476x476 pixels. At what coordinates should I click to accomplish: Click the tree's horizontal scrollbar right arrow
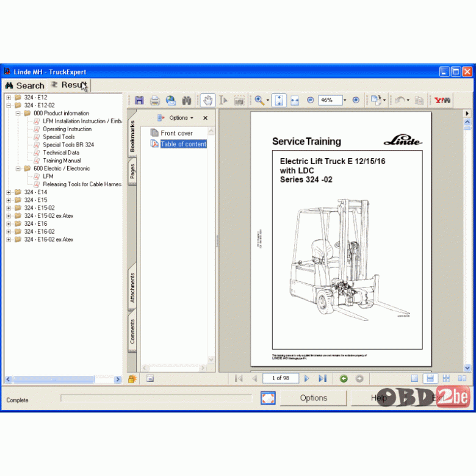tap(118, 379)
